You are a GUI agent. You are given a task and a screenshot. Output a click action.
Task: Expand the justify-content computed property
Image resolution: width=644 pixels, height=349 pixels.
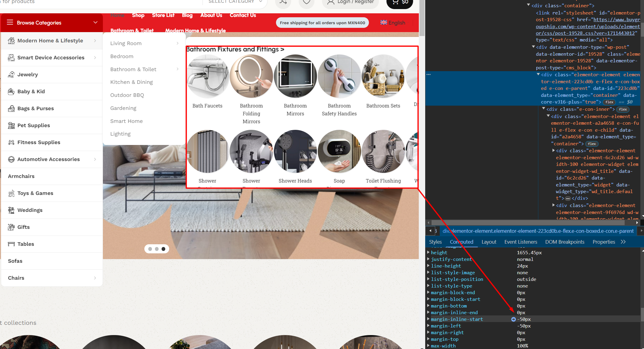coord(428,259)
